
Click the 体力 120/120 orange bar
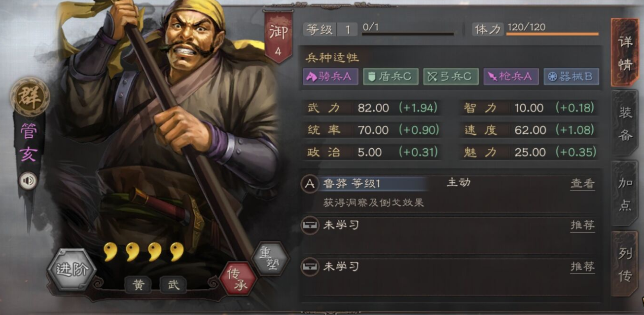click(552, 34)
